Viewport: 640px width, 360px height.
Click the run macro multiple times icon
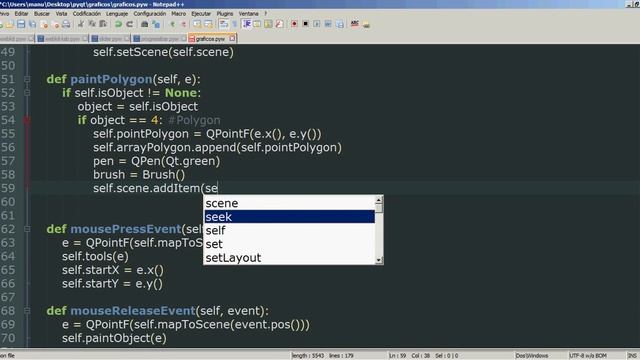tap(328, 24)
